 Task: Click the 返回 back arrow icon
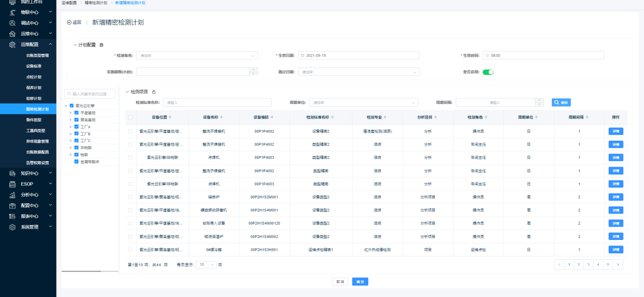(69, 23)
